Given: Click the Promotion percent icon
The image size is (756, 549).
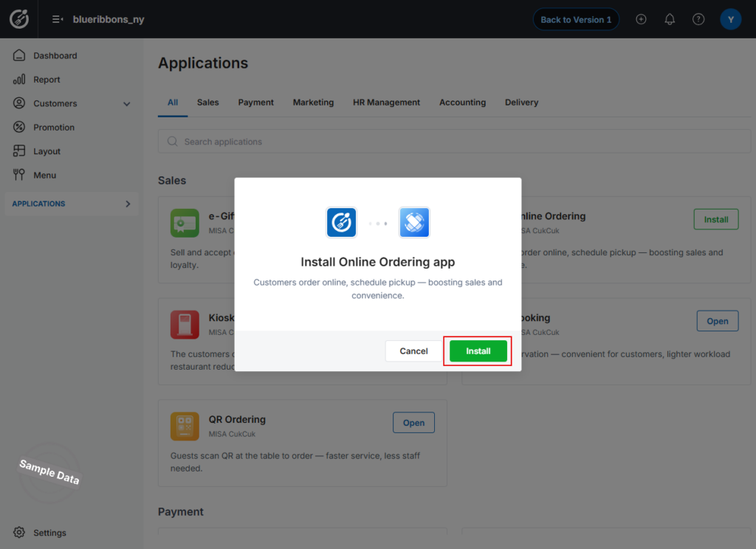Looking at the screenshot, I should pyautogui.click(x=18, y=127).
